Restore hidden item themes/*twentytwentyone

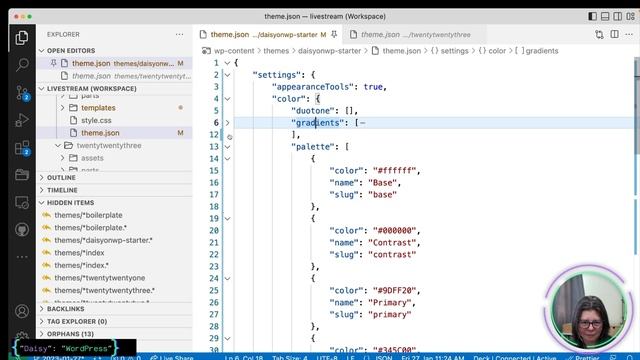coord(47,278)
